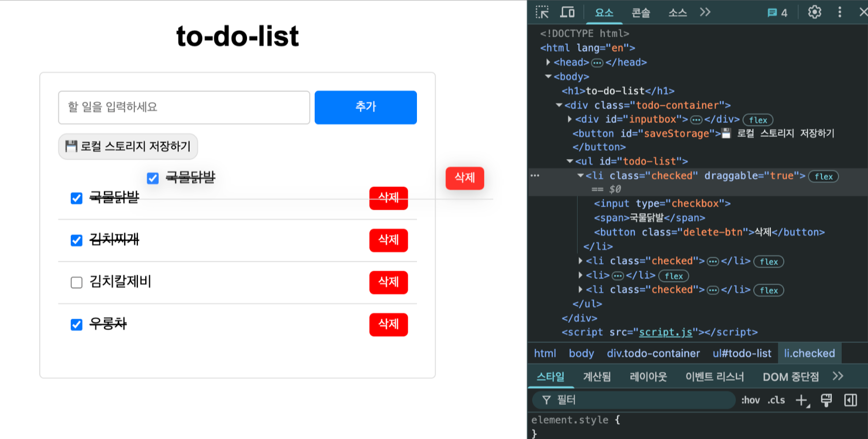Open the rendering emulation paintbrush icon

click(x=826, y=400)
